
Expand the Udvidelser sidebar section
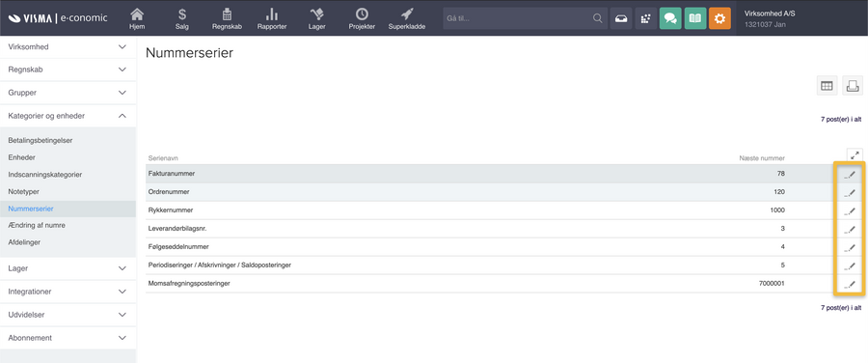(68, 315)
